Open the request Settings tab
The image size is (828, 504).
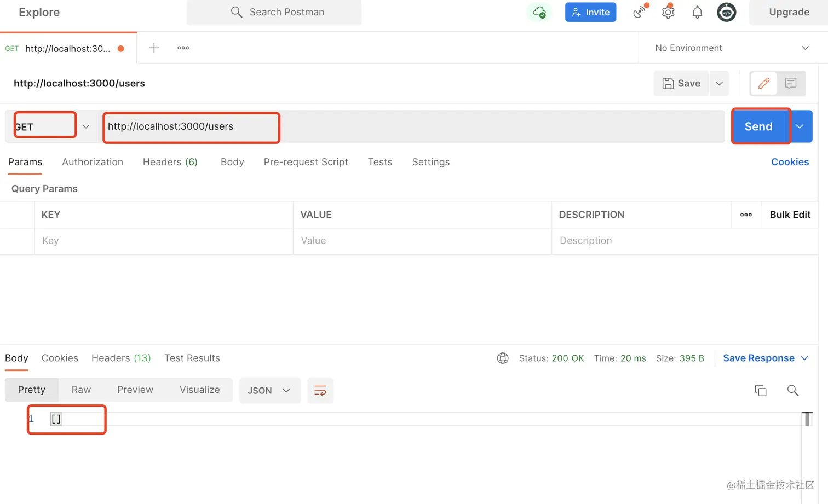(431, 162)
